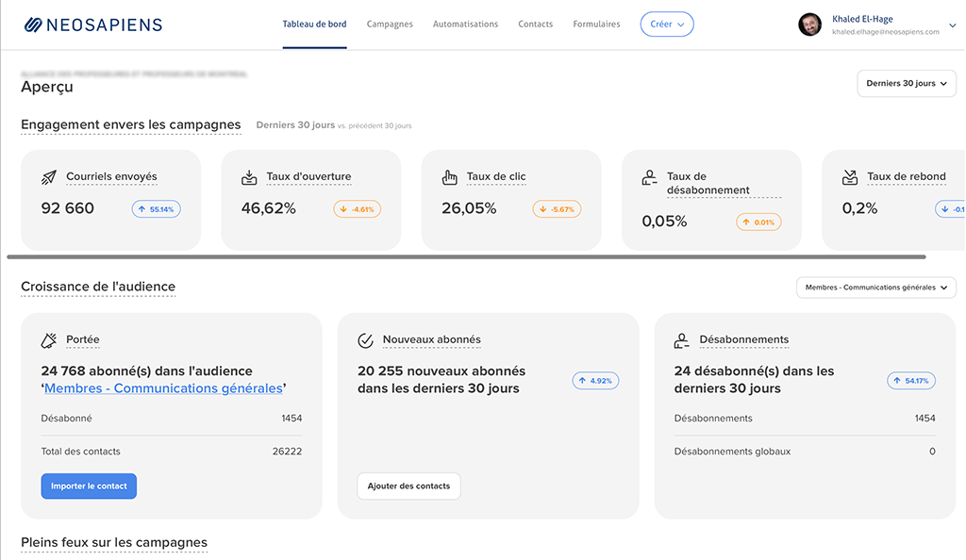Click the Ajouter des contacts button
The image size is (966, 560).
pos(408,486)
